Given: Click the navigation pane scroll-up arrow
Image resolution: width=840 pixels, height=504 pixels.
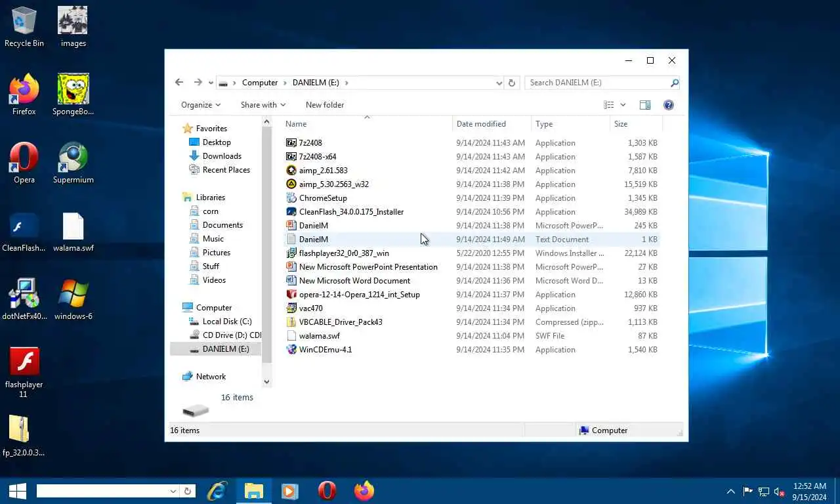Looking at the screenshot, I should [266, 122].
